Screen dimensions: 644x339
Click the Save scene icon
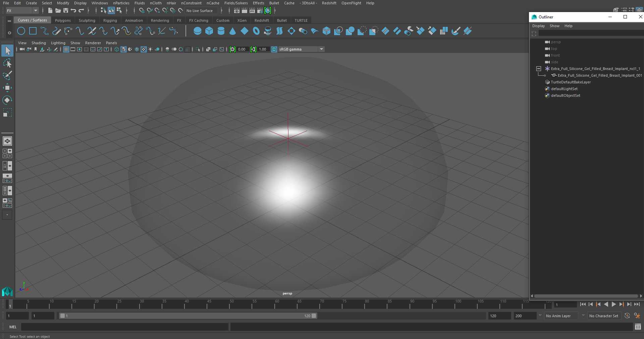66,11
